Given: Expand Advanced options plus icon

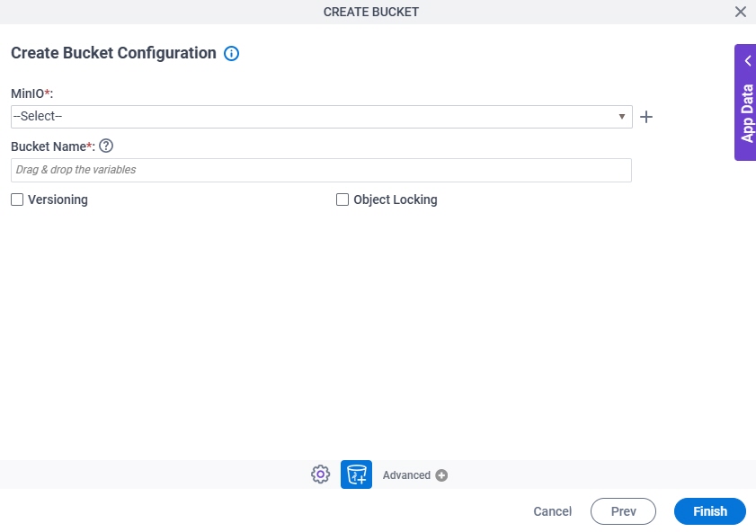Looking at the screenshot, I should tap(441, 475).
